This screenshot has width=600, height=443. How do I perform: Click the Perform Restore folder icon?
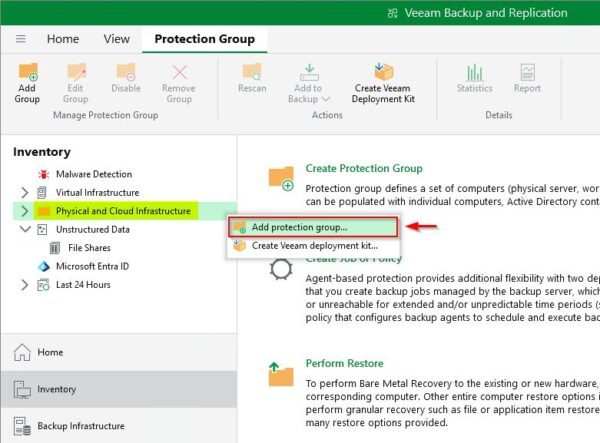[x=281, y=374]
